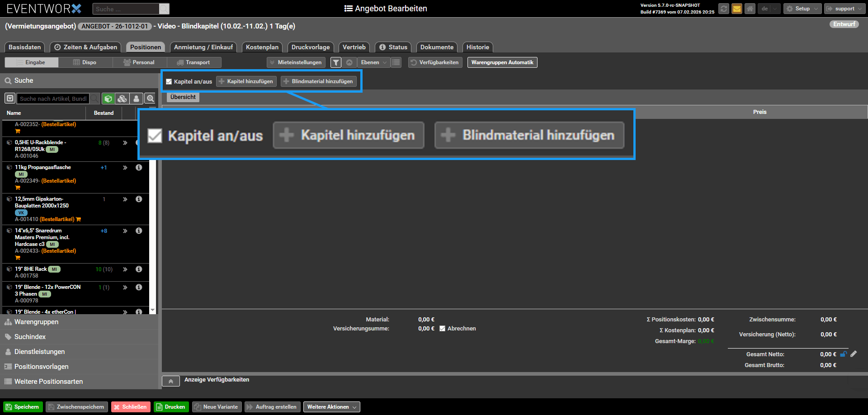Click the home icon in the header
868x415 pixels.
click(750, 9)
